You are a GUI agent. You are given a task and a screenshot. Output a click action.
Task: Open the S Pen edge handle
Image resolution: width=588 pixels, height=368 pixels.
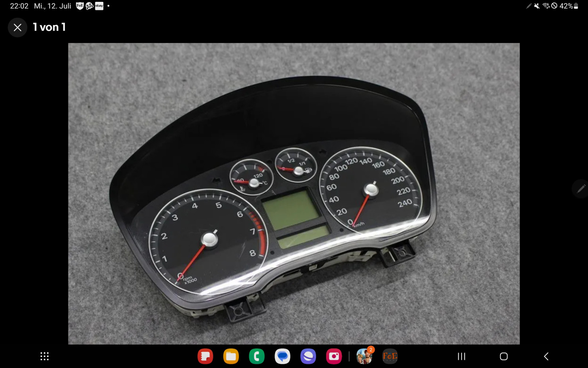click(x=581, y=189)
